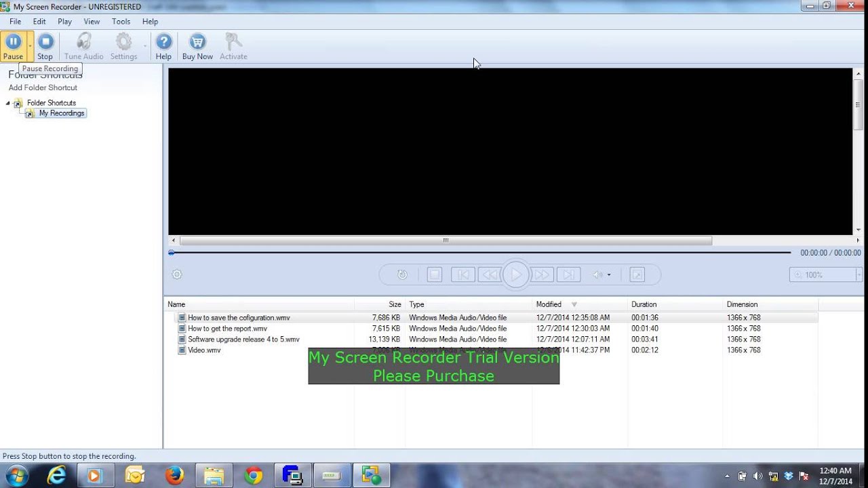This screenshot has width=868, height=488.
Task: Open the View menu
Action: tap(92, 22)
